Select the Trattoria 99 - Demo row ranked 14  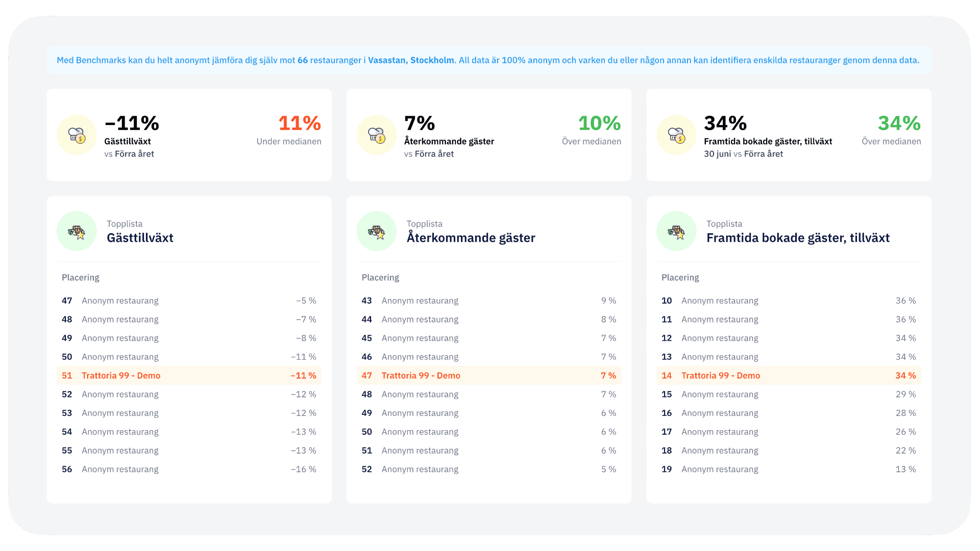[x=789, y=375]
